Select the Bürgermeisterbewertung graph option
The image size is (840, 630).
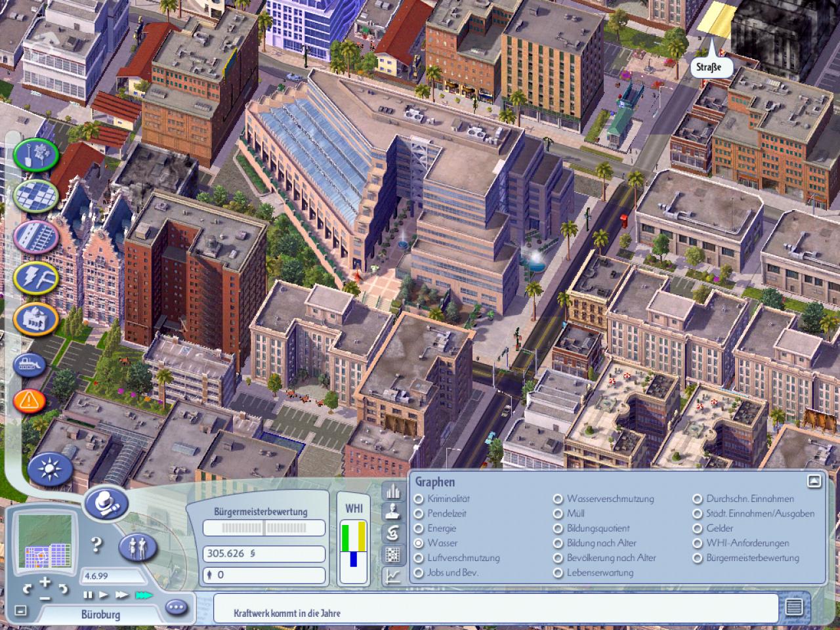pyautogui.click(x=746, y=558)
